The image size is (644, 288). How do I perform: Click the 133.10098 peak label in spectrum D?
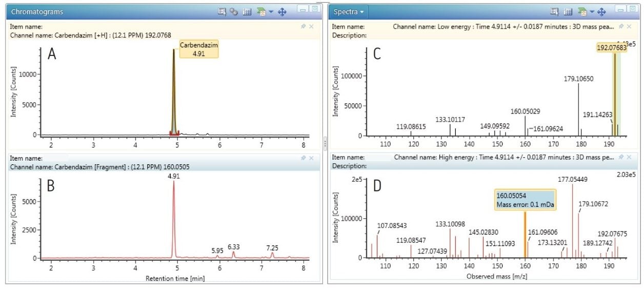(x=450, y=223)
